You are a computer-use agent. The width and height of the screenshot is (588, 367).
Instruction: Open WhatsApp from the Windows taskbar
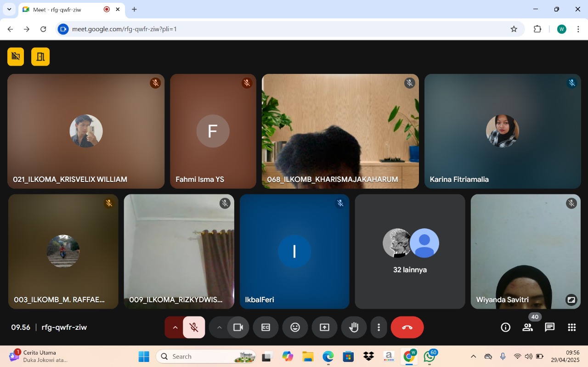(430, 356)
